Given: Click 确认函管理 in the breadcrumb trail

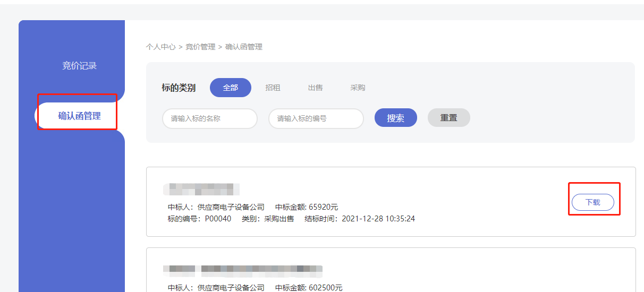Looking at the screenshot, I should pos(244,47).
